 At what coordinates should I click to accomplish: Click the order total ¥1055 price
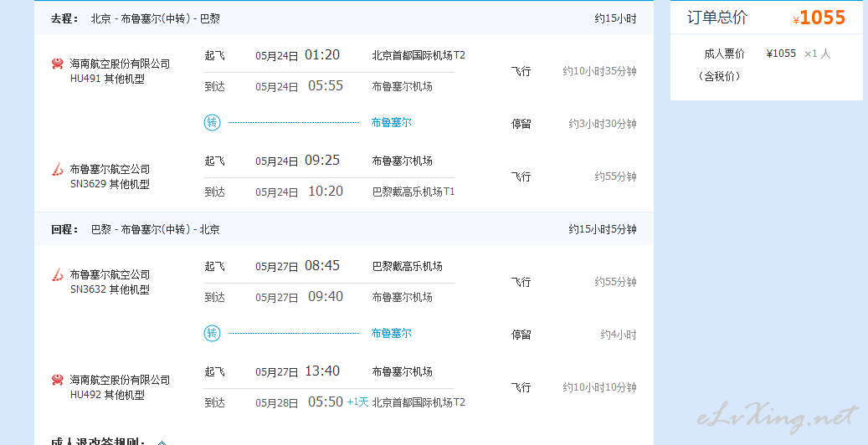click(x=819, y=18)
